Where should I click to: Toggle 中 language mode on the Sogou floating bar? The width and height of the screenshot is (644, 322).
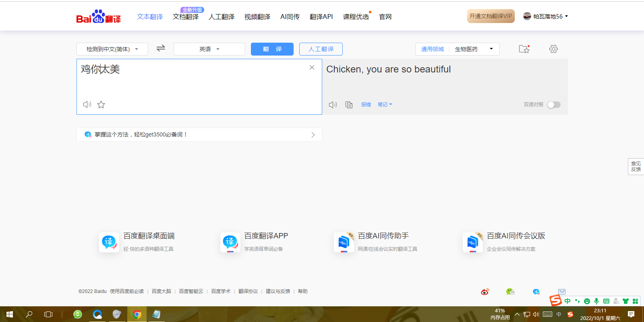(567, 301)
